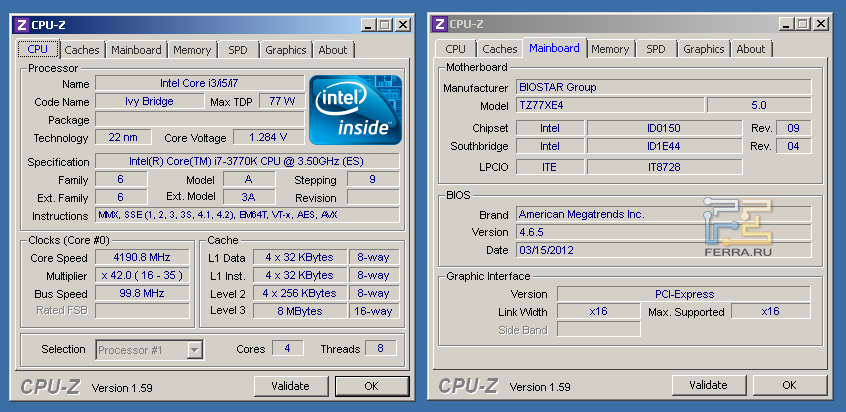Screen dimensions: 846x412
Task: Click the empty Rated FSB field
Action: [142, 311]
